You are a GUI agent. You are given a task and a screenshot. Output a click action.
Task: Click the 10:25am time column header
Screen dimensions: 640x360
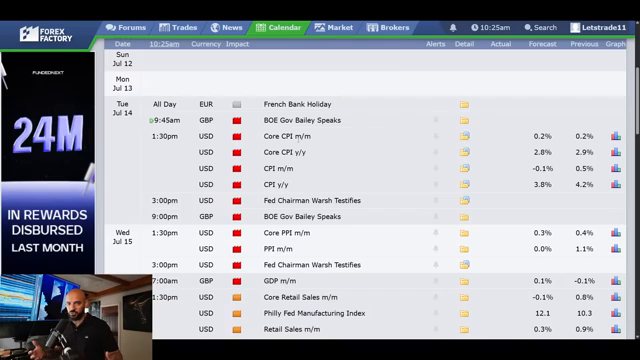[164, 44]
